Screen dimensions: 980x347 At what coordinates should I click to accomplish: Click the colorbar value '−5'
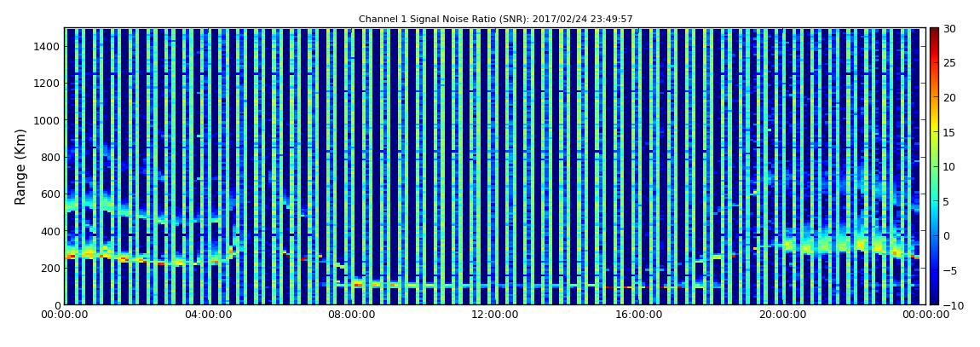pyautogui.click(x=950, y=270)
